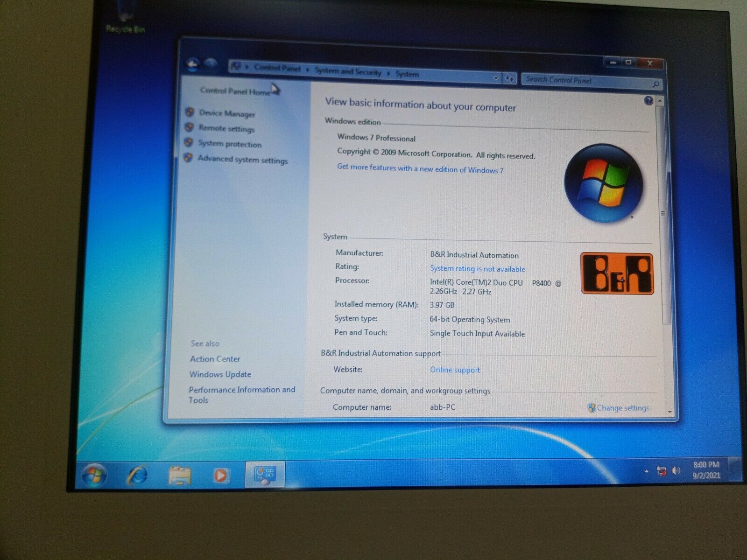The image size is (747, 560).
Task: Open the address bar history dropdown
Action: [496, 78]
